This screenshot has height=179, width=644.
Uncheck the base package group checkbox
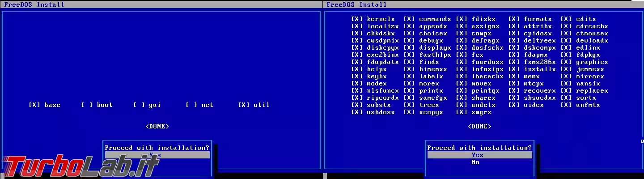click(34, 105)
